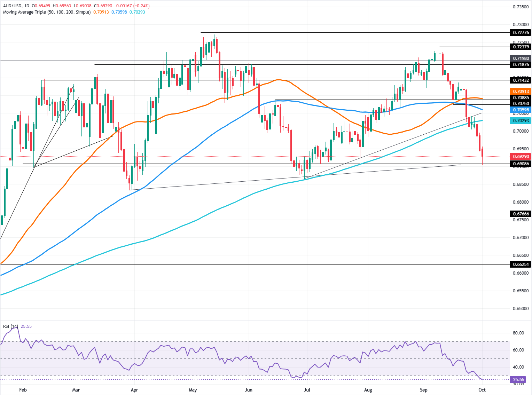This screenshot has width=532, height=395.
Task: Click the RSI value tag 25.55 on axis
Action: [x=519, y=379]
